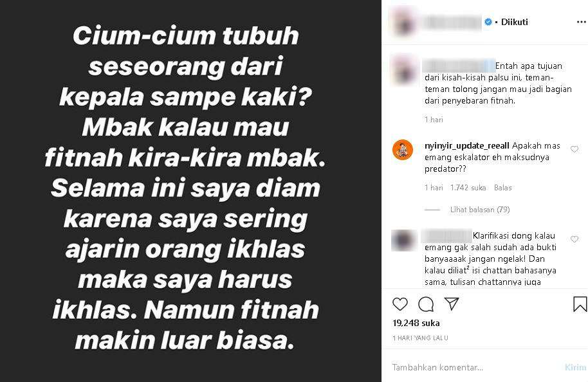Click Balas to reply to comment
Screen dimensions: 588x382
coord(503,188)
